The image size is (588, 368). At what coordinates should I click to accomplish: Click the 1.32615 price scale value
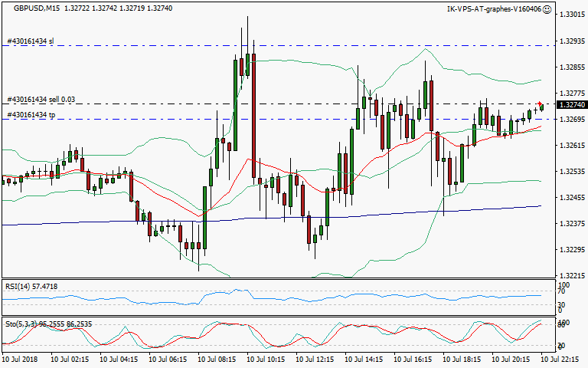tap(572, 146)
